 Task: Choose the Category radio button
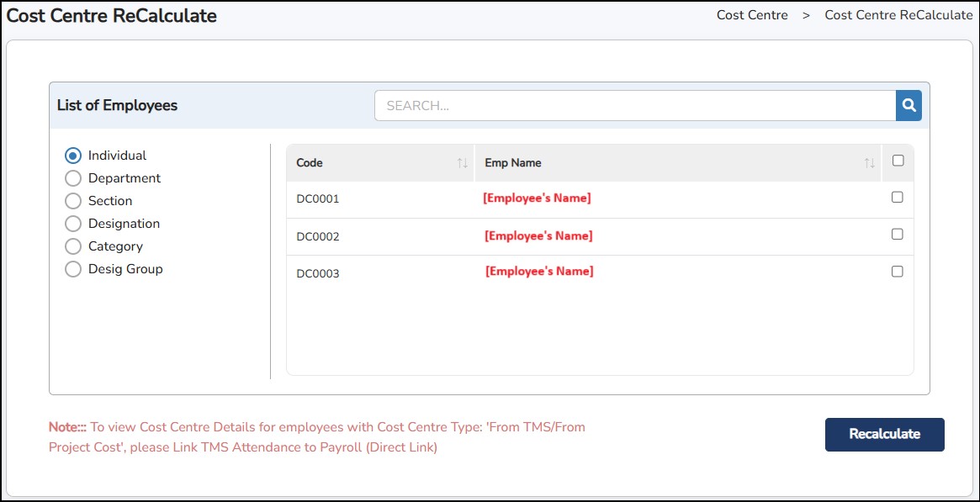pos(73,246)
